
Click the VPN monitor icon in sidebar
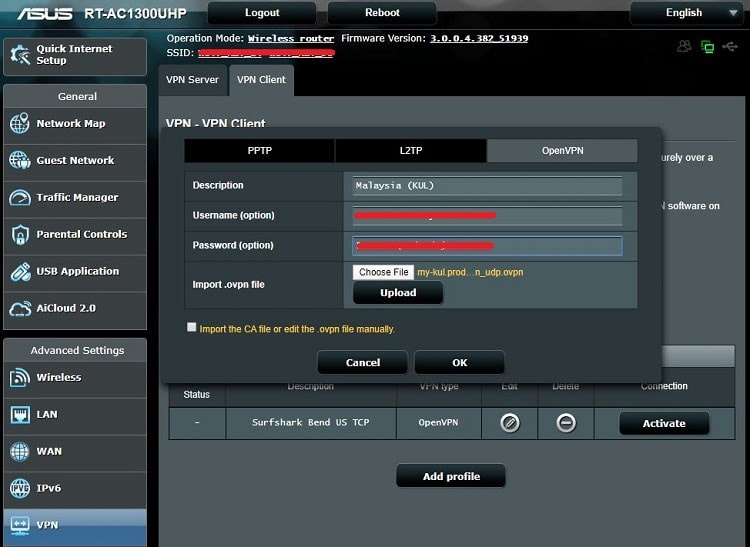pyautogui.click(x=20, y=525)
